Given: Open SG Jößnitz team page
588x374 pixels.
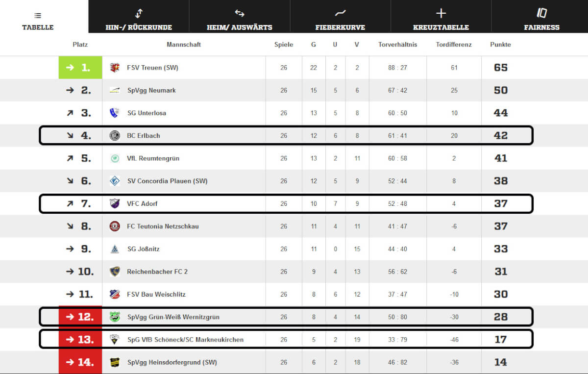Looking at the screenshot, I should [144, 249].
